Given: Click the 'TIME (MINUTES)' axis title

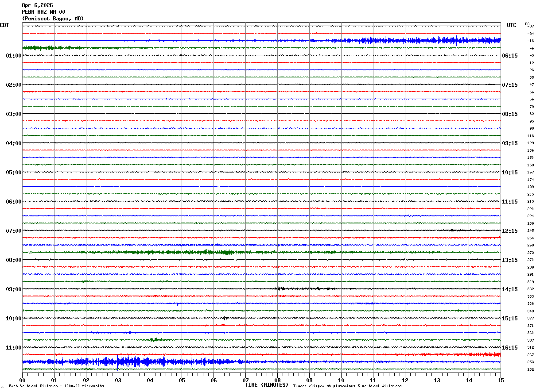Looking at the screenshot, I should [x=267, y=385].
